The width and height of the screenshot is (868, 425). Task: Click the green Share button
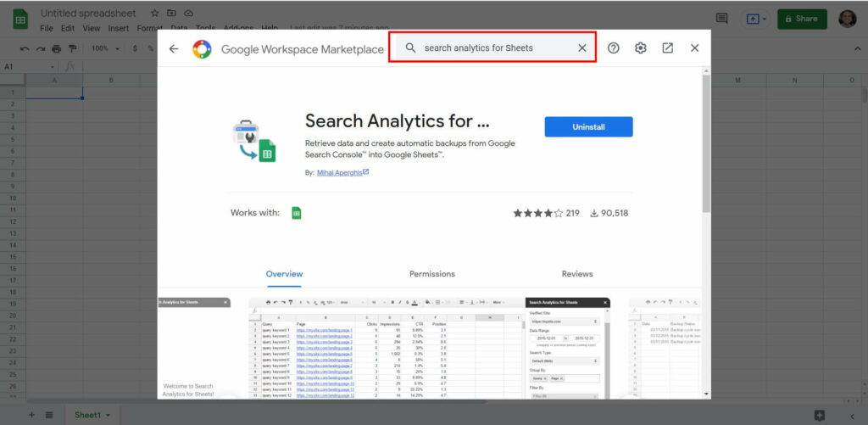tap(802, 19)
